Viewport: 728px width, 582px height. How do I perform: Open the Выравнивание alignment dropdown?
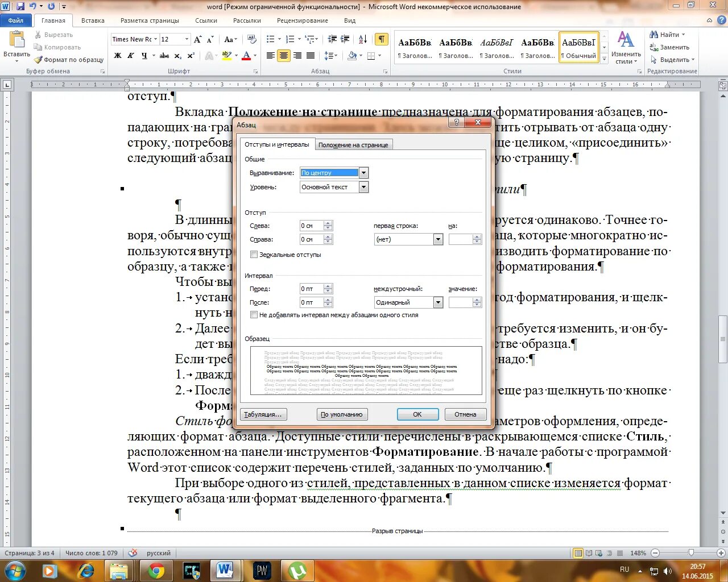(363, 173)
